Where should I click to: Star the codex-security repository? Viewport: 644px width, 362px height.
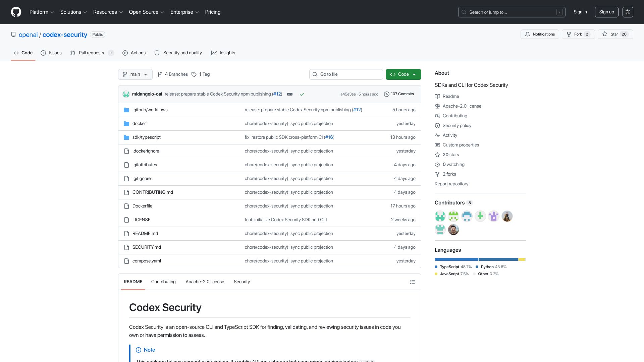tap(615, 34)
